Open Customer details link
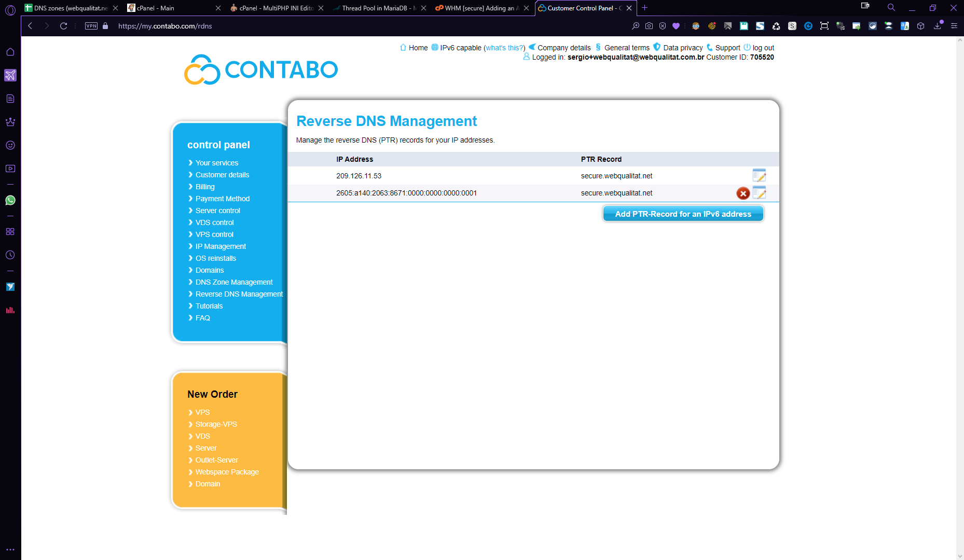The height and width of the screenshot is (560, 964). pyautogui.click(x=222, y=175)
